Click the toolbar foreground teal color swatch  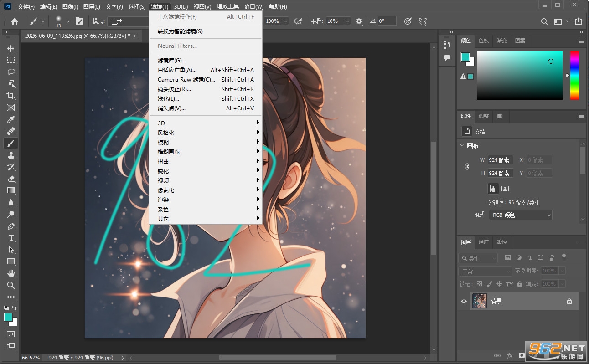[8, 317]
